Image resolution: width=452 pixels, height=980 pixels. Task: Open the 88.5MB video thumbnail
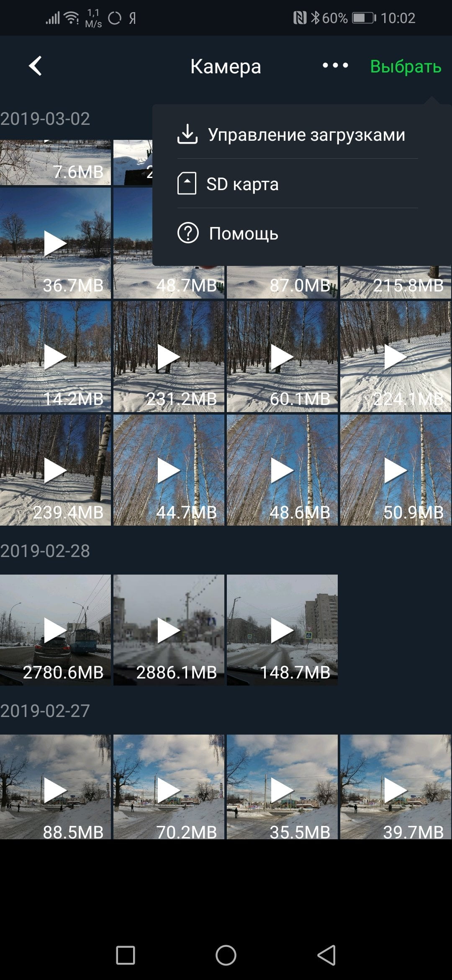click(x=55, y=787)
